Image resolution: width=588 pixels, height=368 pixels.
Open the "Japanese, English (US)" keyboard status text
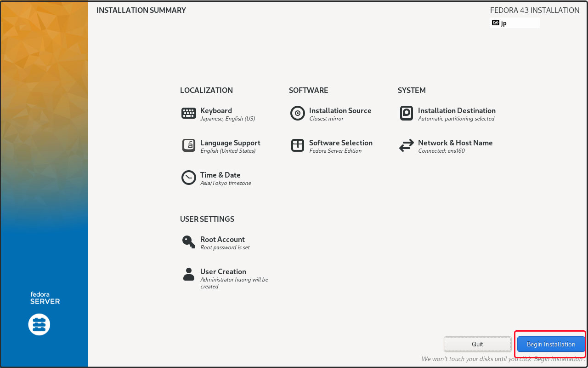coord(227,119)
